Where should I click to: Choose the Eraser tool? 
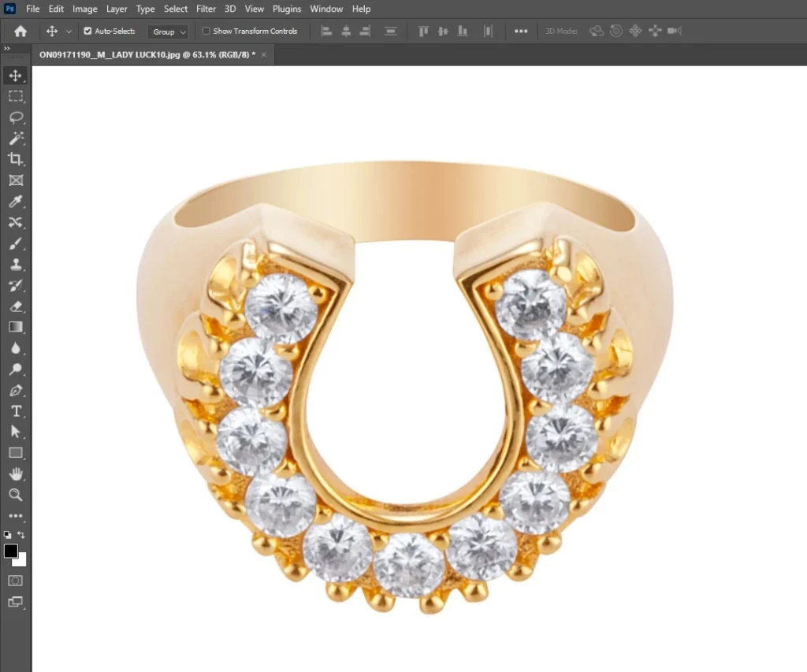click(15, 306)
